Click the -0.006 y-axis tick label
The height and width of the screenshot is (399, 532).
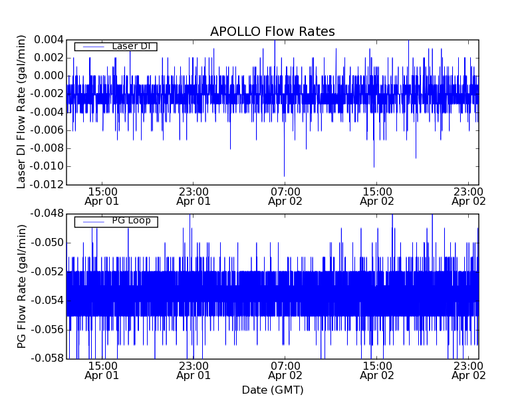47,130
